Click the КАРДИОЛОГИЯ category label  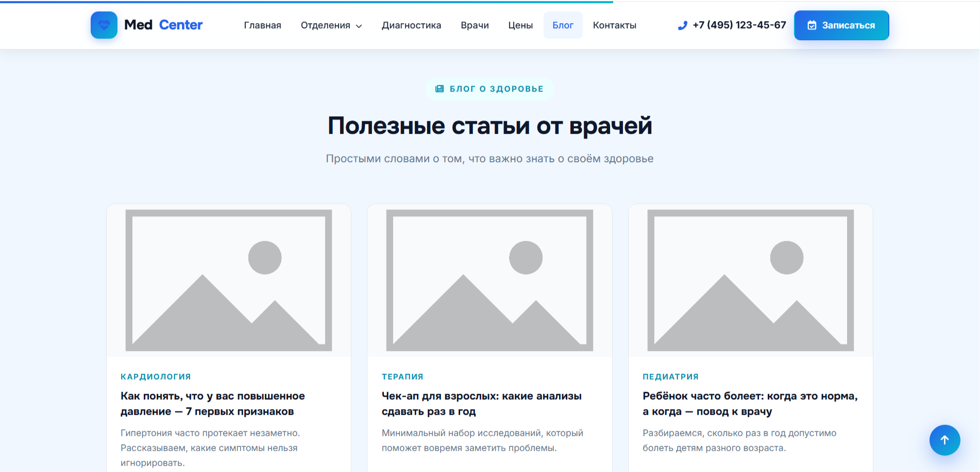(156, 377)
